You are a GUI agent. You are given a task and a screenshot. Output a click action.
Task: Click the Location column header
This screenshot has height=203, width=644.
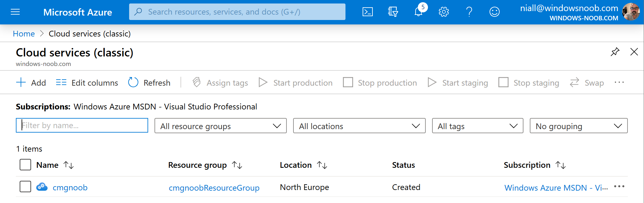(x=296, y=165)
